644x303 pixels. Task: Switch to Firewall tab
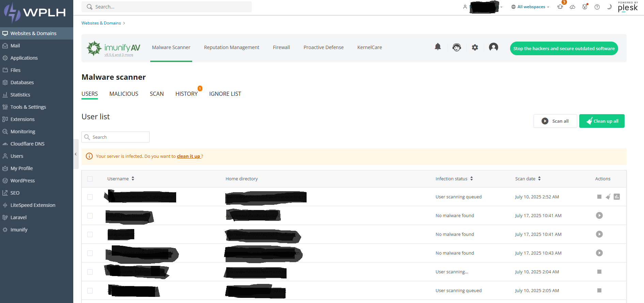[281, 47]
